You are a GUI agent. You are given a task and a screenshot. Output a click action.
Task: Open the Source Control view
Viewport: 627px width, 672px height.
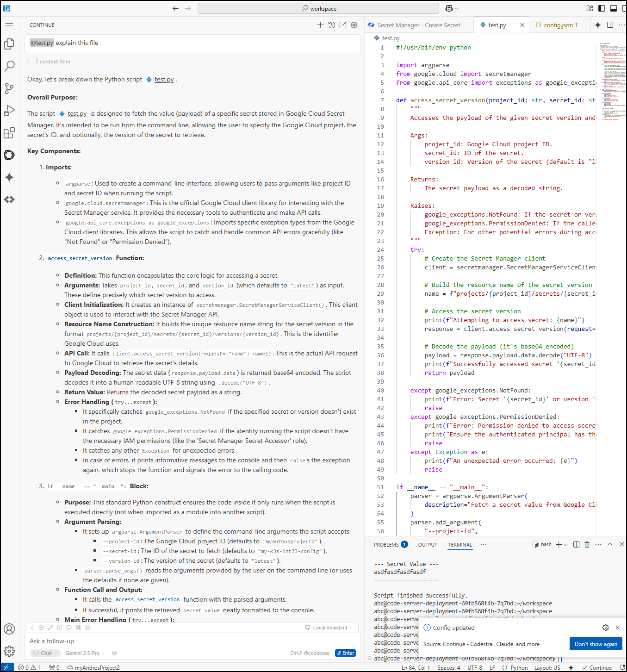(x=9, y=88)
